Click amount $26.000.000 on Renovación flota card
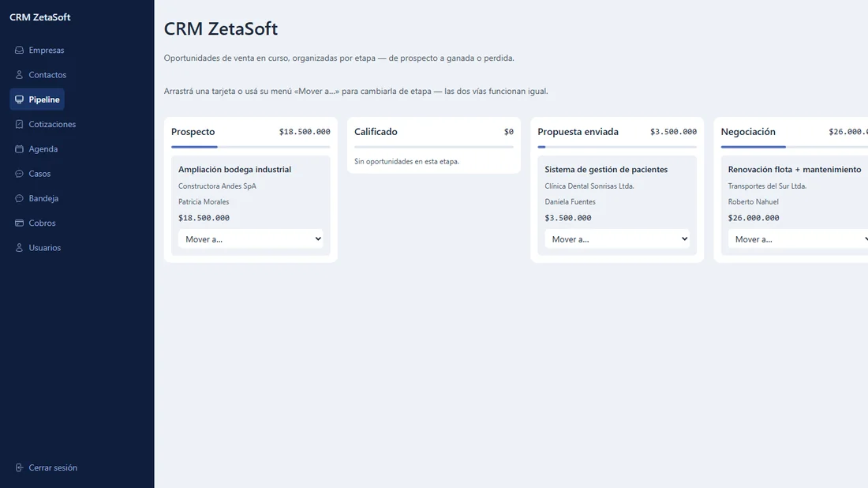This screenshot has height=488, width=868. pos(754,218)
